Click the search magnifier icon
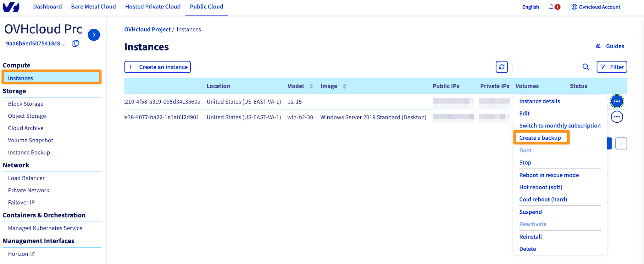This screenshot has height=264, width=644. pyautogui.click(x=586, y=67)
